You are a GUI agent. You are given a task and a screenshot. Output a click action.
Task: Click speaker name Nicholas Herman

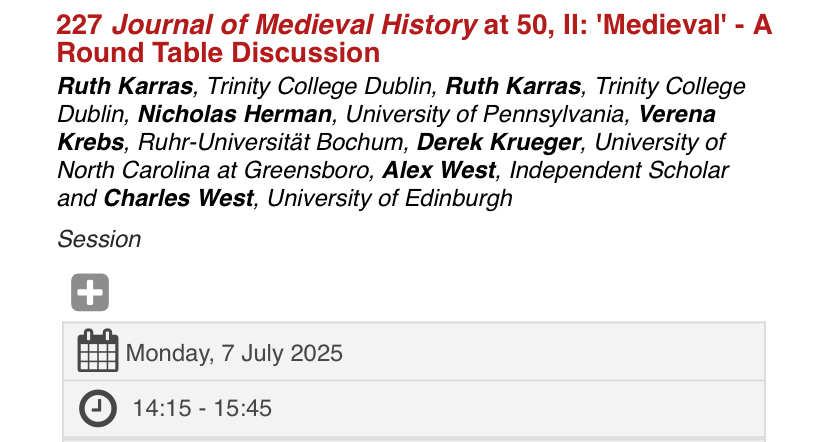(x=234, y=115)
